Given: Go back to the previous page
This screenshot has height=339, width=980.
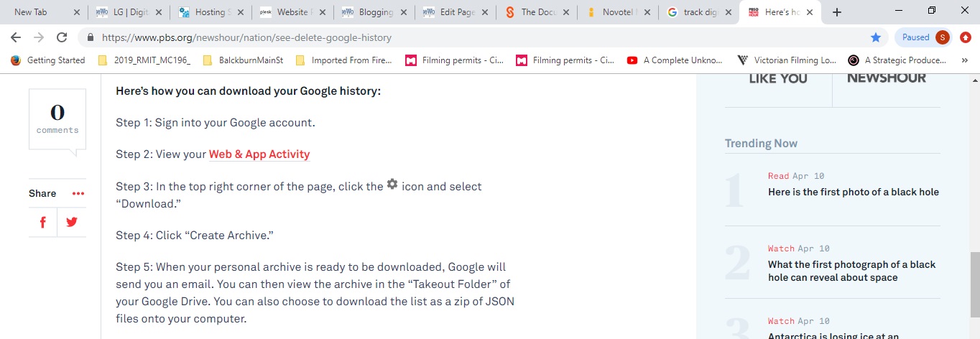Looking at the screenshot, I should 16,37.
